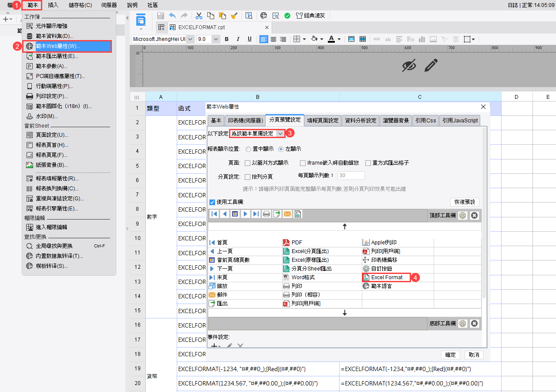Toggle italic formatting
This screenshot has width=556, height=392.
click(x=238, y=39)
